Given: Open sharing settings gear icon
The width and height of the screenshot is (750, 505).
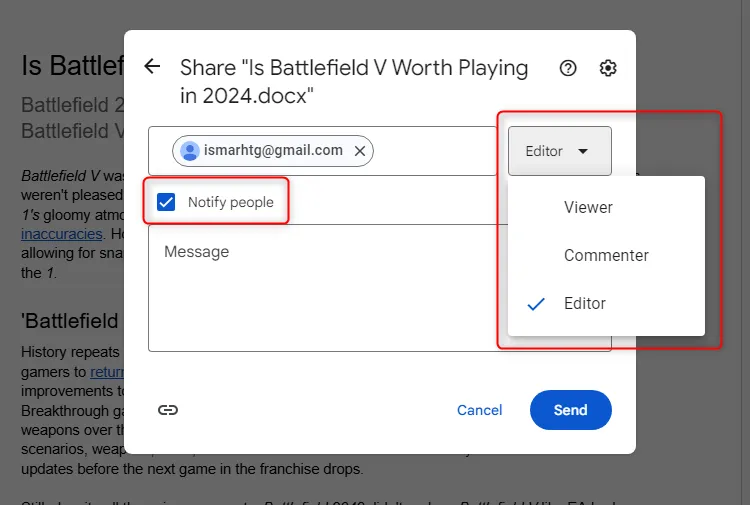Looking at the screenshot, I should (608, 68).
